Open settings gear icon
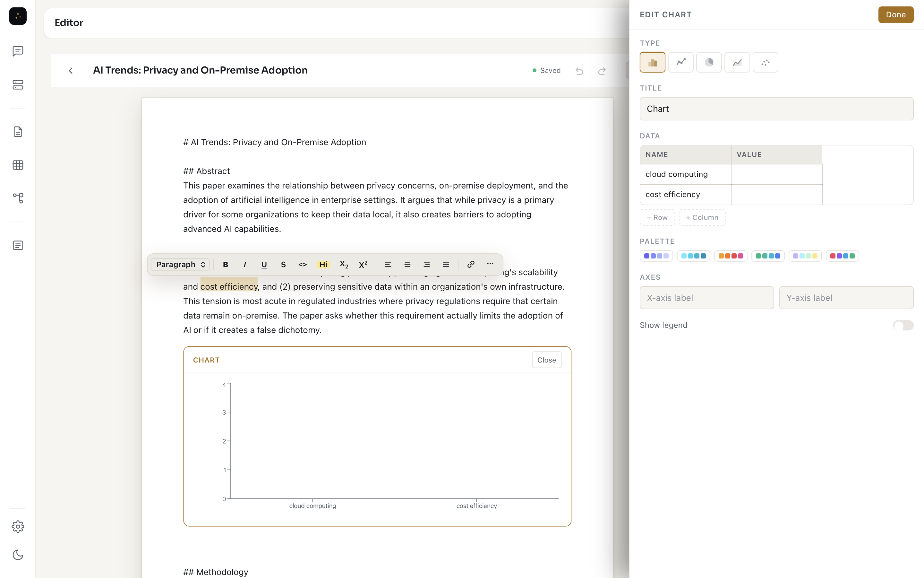924x578 pixels. [18, 527]
